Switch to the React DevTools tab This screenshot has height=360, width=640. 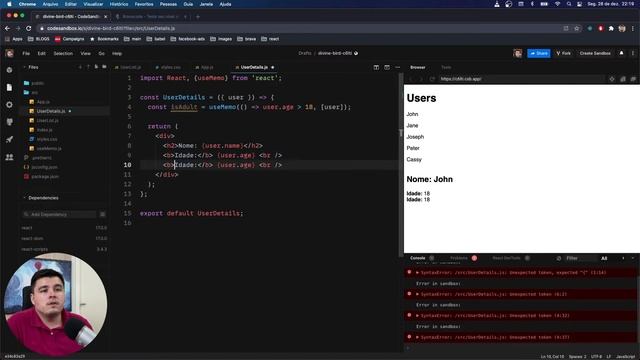point(506,258)
